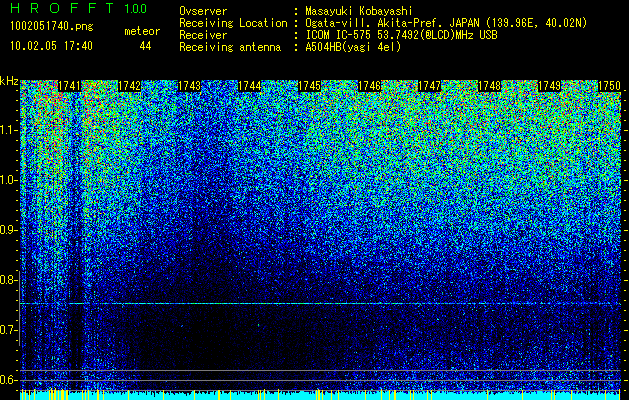Image resolution: width=629 pixels, height=400 pixels.
Task: Select the ICOM IC-575 receiver details
Action: coord(401,35)
